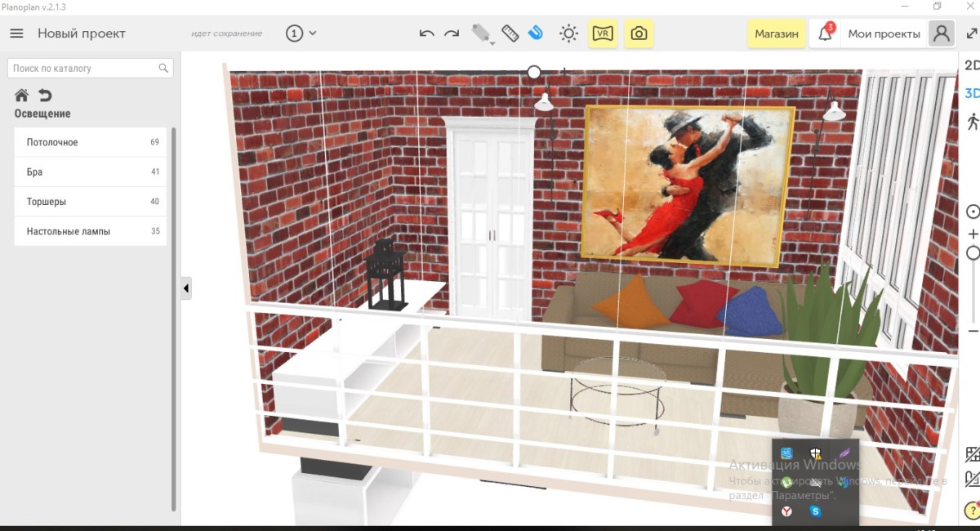Click the camera target circle icon

[973, 212]
